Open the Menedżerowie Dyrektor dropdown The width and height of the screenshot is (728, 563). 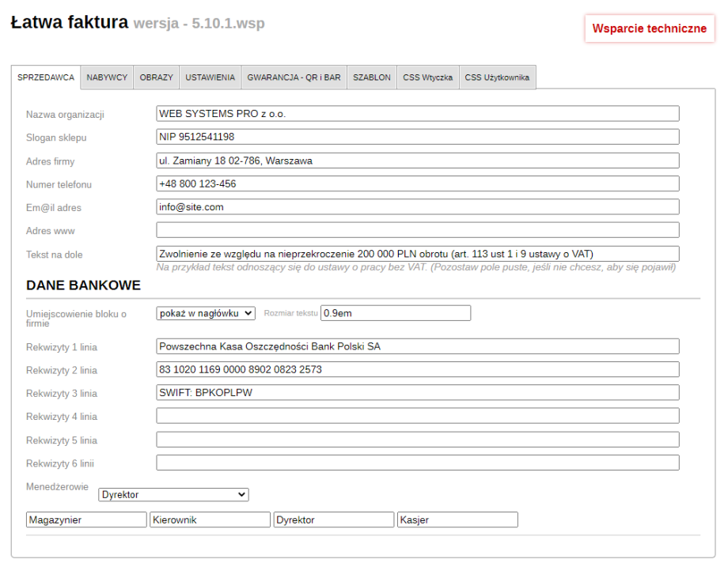point(173,495)
